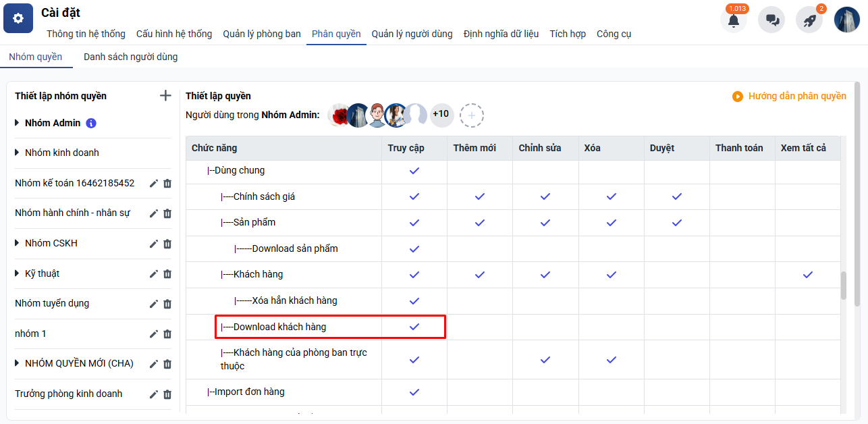Uncheck Duyệt permission for Sản phẩm

click(x=676, y=223)
